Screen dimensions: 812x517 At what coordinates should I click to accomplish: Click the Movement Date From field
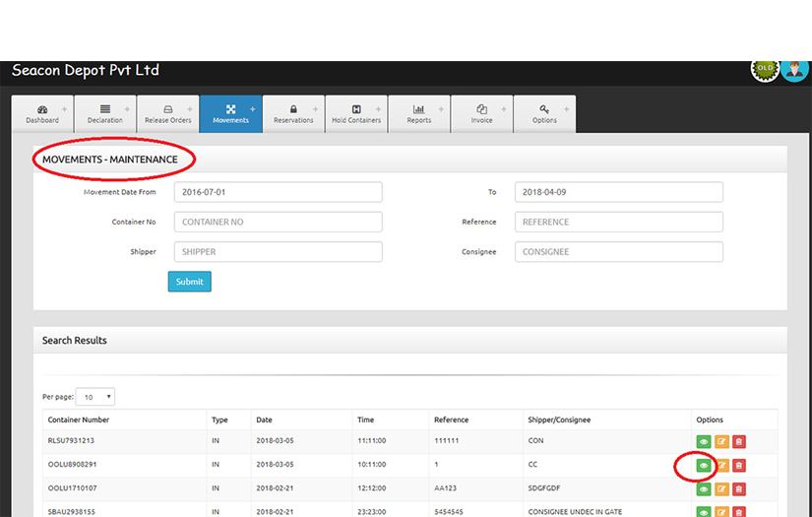[279, 192]
